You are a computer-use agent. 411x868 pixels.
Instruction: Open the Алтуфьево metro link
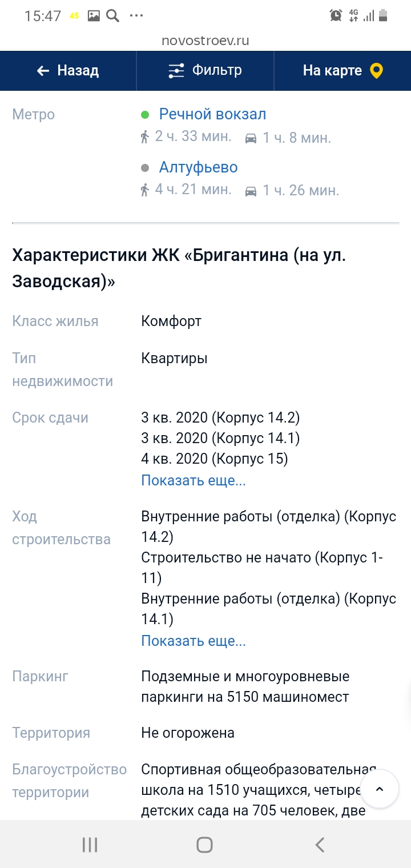[x=198, y=167]
